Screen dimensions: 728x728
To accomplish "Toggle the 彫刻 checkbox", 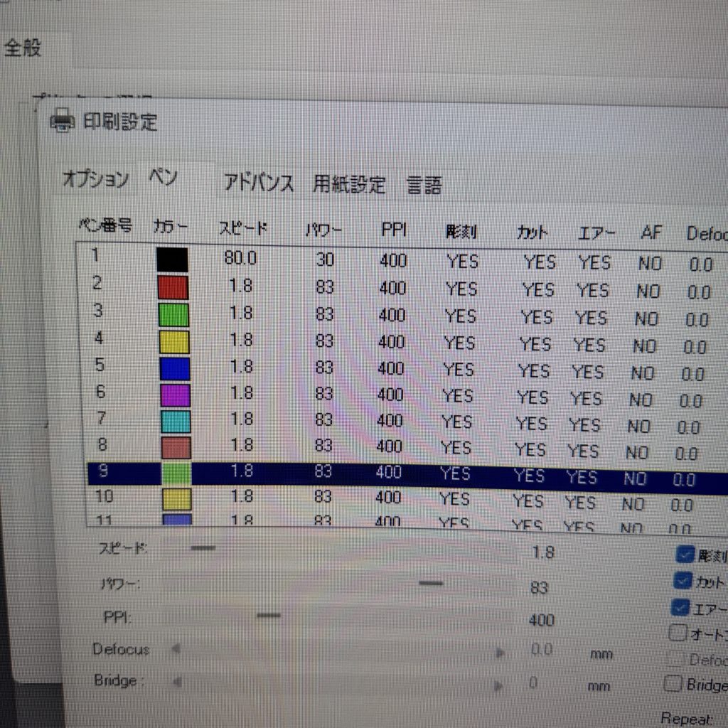I will coord(685,555).
